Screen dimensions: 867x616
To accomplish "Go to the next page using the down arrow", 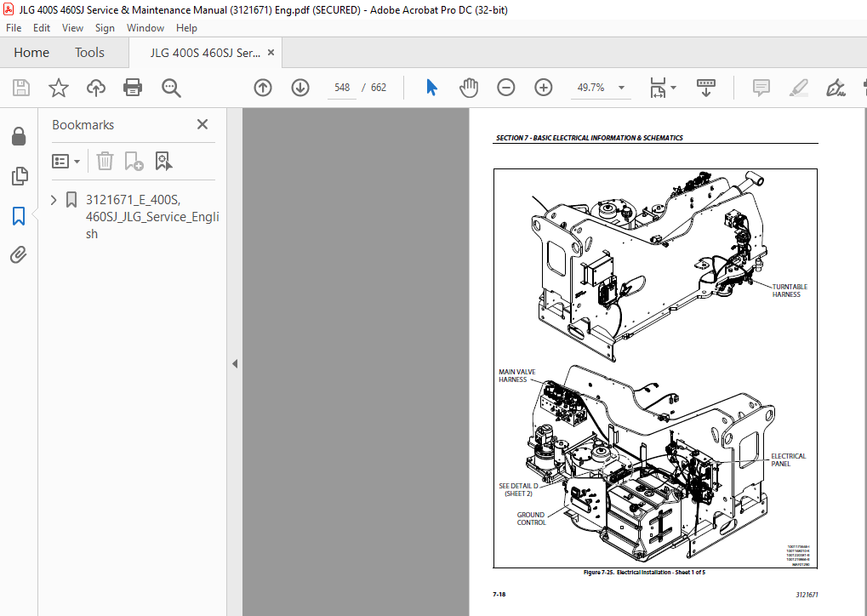I will click(300, 88).
